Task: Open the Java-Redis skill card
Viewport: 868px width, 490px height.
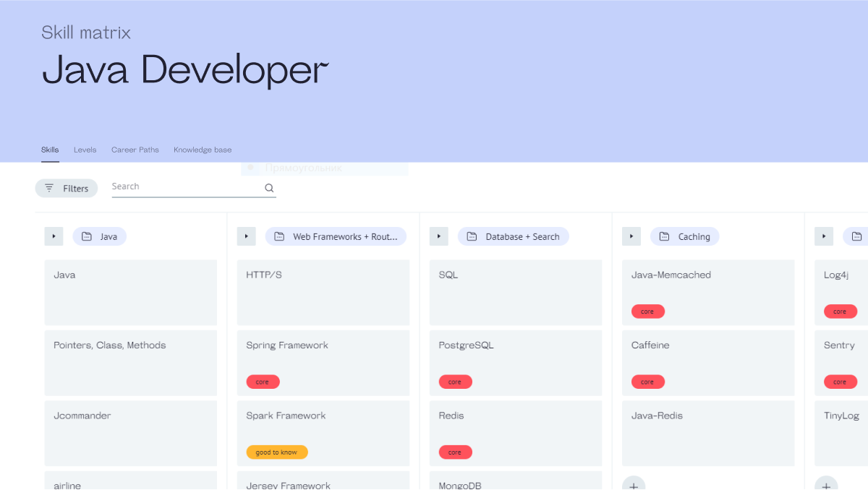Action: 708,433
